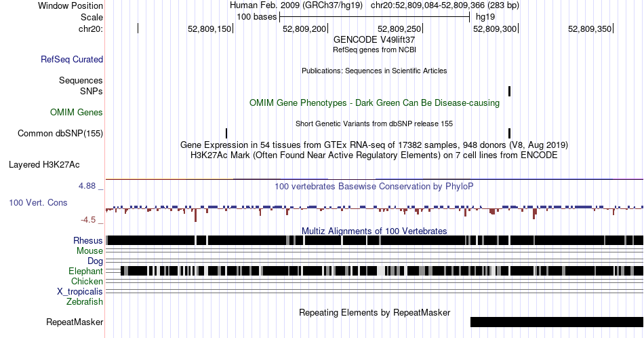644x338 pixels.
Task: Select the Elephant alignment label
Action: coord(86,271)
